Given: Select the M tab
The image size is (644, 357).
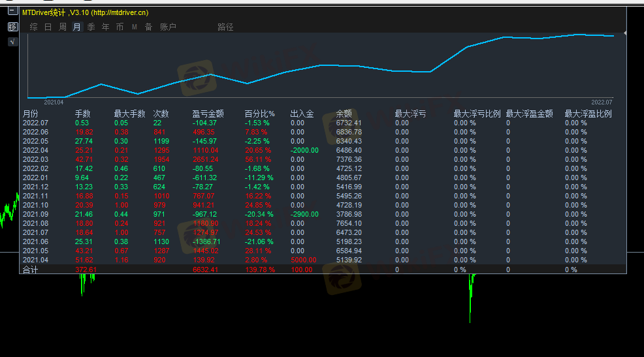Looking at the screenshot, I should click(134, 27).
